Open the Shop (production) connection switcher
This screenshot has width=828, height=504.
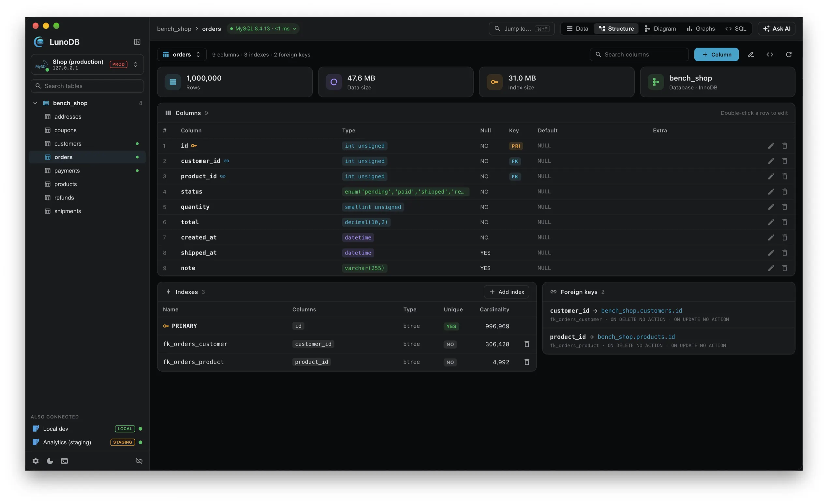[87, 64]
